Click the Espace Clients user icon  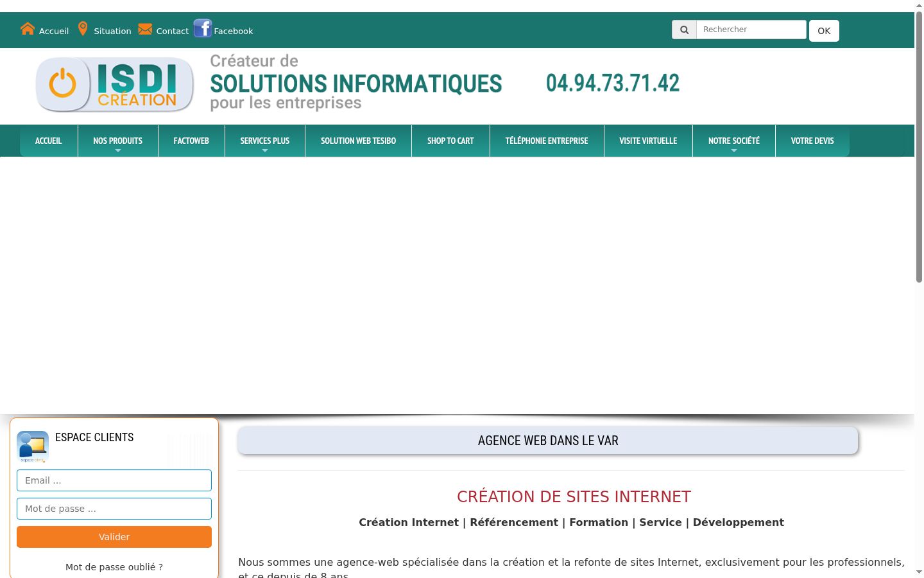tap(33, 447)
